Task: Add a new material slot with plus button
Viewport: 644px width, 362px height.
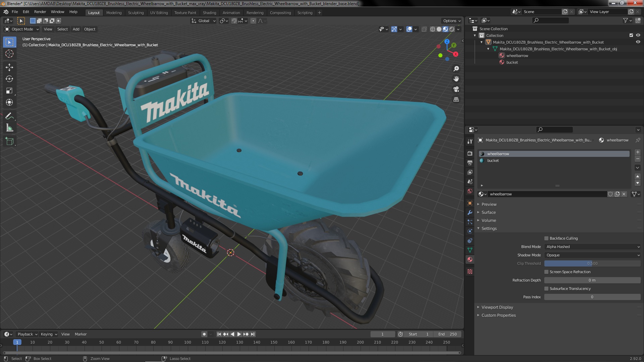Action: pyautogui.click(x=638, y=152)
